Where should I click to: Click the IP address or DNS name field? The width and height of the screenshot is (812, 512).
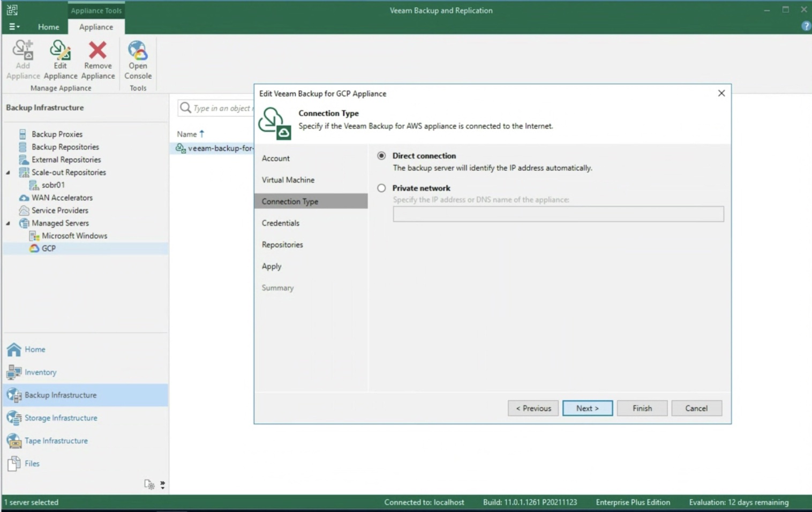(558, 214)
